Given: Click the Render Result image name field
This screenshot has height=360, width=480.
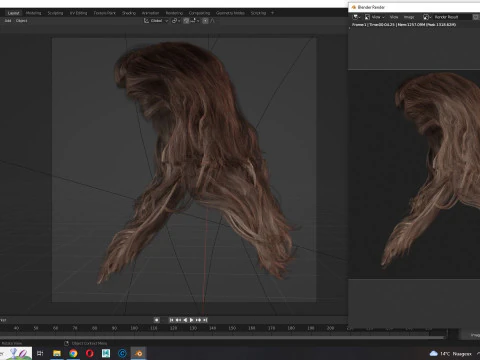Looking at the screenshot, I should pos(452,17).
